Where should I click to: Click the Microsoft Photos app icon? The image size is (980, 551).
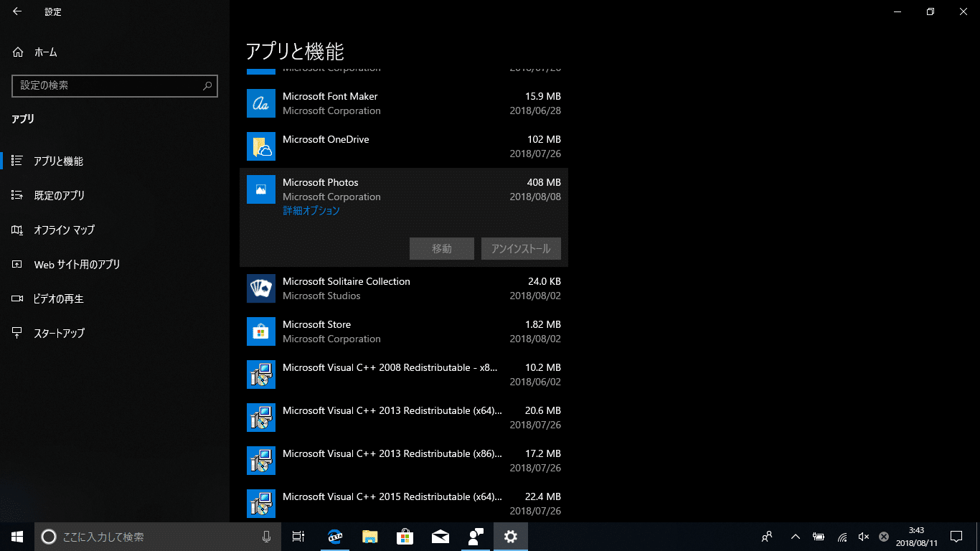tap(261, 189)
